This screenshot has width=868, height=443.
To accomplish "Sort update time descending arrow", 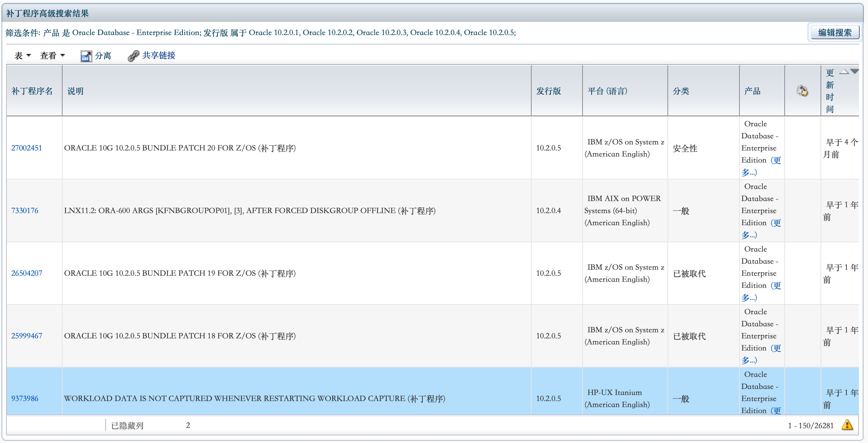I will click(x=854, y=72).
